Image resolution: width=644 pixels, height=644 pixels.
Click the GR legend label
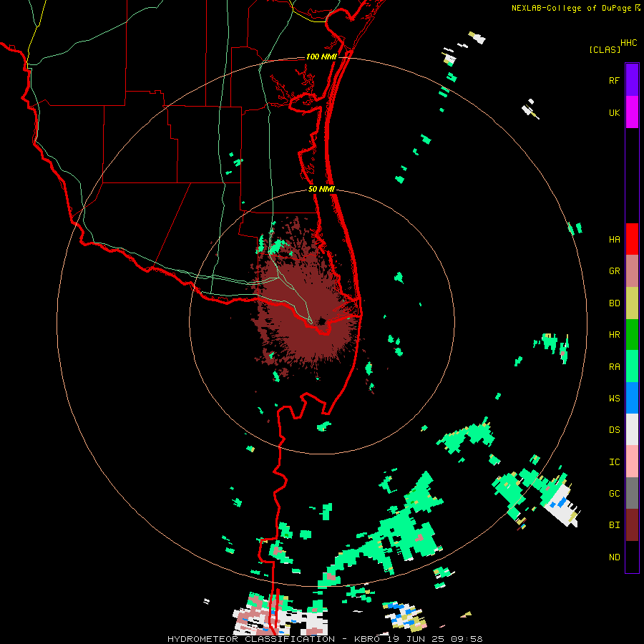(x=614, y=271)
